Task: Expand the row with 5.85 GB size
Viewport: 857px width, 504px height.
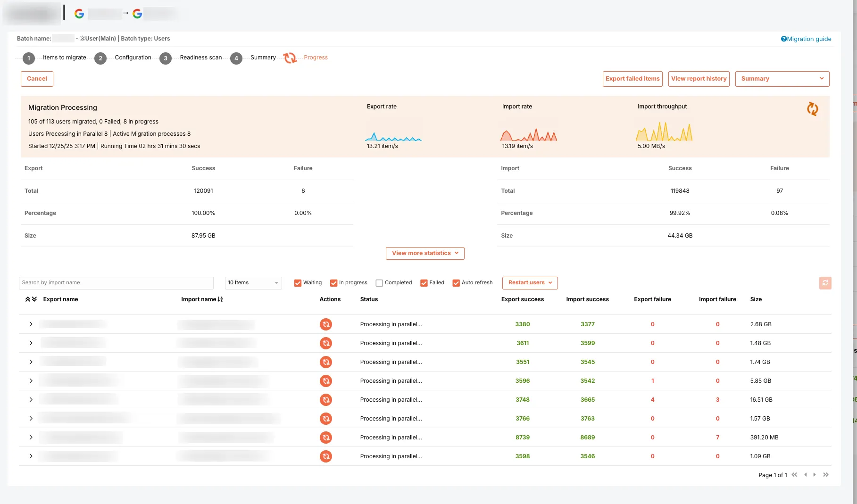Action: [x=31, y=381]
